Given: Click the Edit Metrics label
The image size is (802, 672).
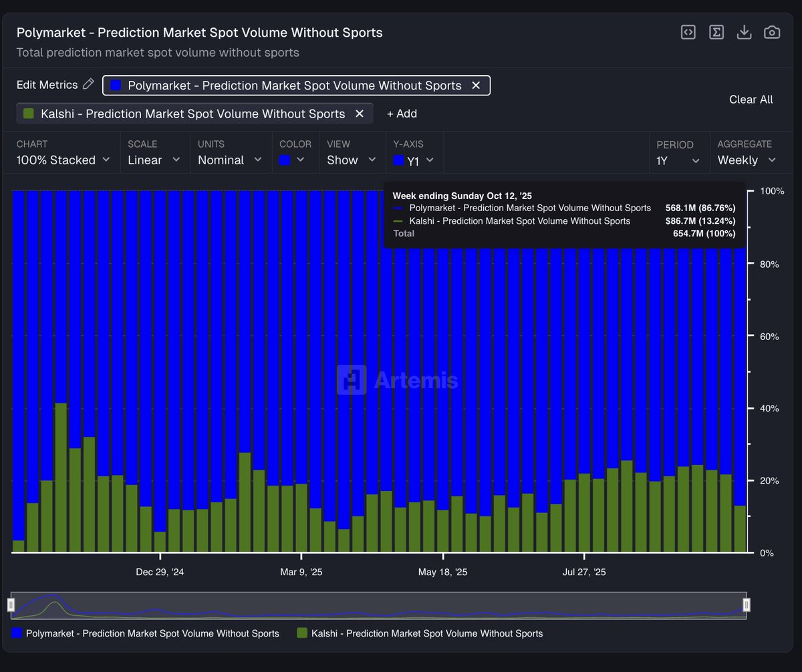Looking at the screenshot, I should coord(47,85).
